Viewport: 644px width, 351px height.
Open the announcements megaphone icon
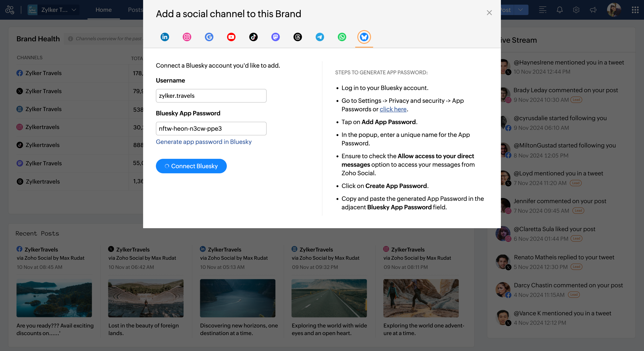tap(593, 10)
